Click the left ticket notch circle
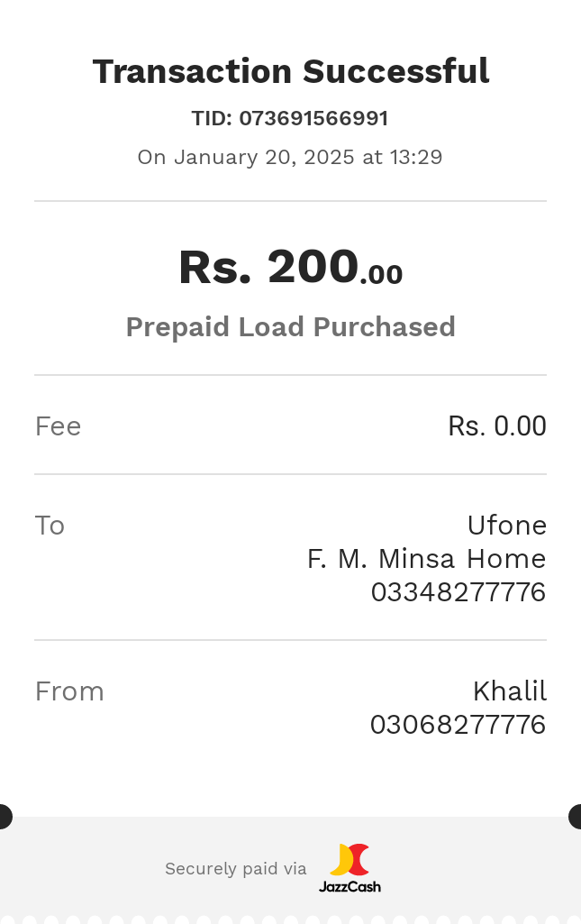This screenshot has width=581, height=924. point(4,817)
